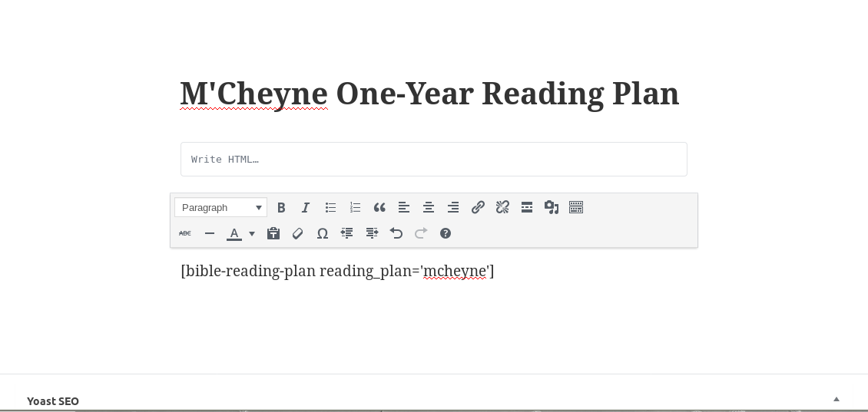Insert a bulleted list
This screenshot has width=868, height=412.
click(330, 207)
